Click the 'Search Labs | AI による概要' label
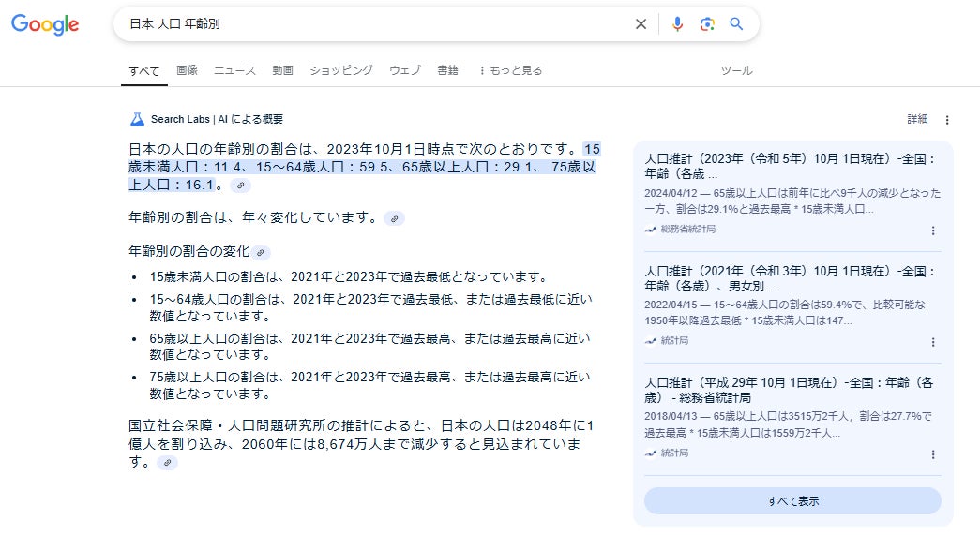980x535 pixels. pos(217,119)
